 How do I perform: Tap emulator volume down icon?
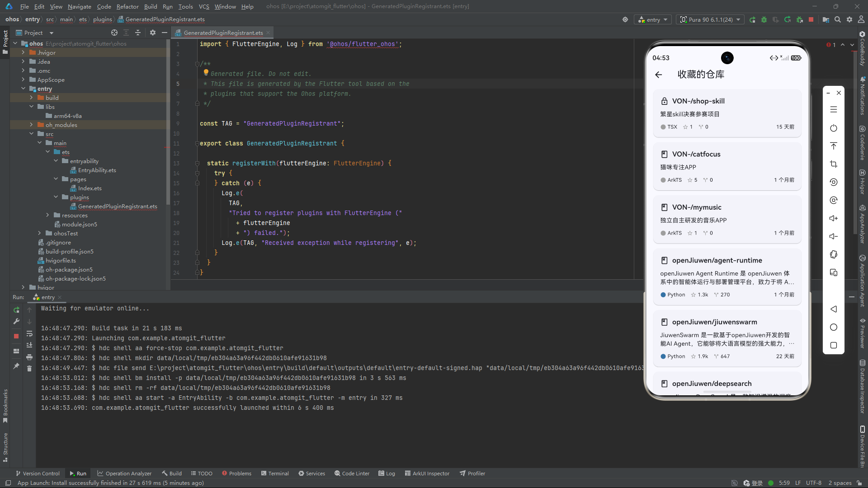(x=834, y=236)
